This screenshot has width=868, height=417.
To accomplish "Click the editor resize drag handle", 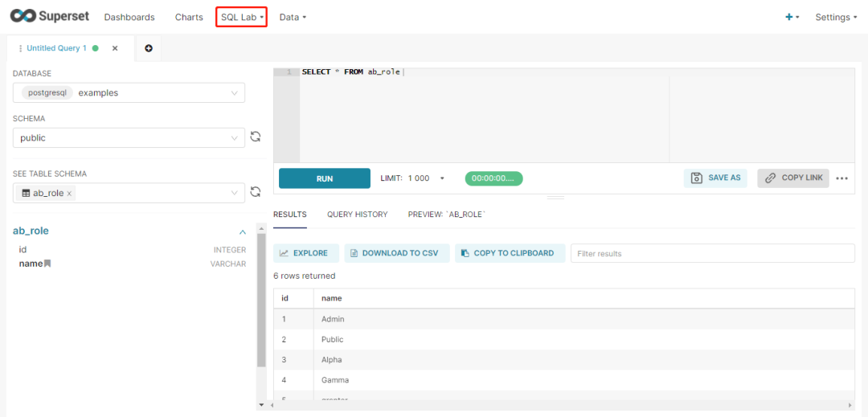I will 555,198.
